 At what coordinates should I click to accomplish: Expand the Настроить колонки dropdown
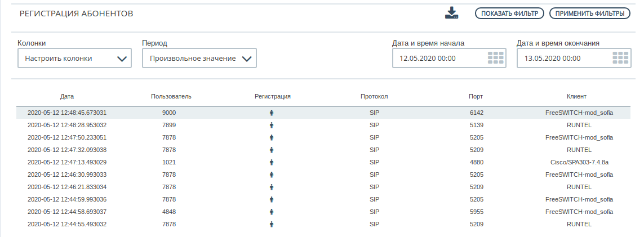[x=75, y=58]
